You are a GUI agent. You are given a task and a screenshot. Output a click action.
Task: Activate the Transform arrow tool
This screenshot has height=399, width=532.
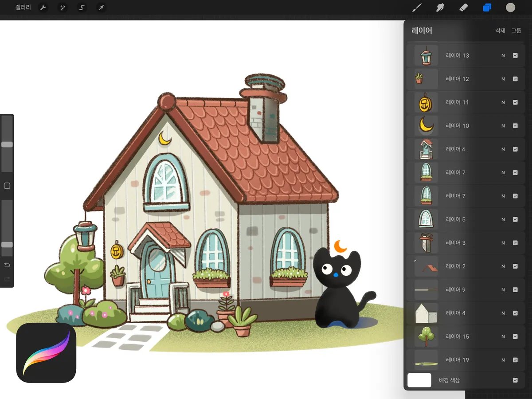pyautogui.click(x=102, y=8)
